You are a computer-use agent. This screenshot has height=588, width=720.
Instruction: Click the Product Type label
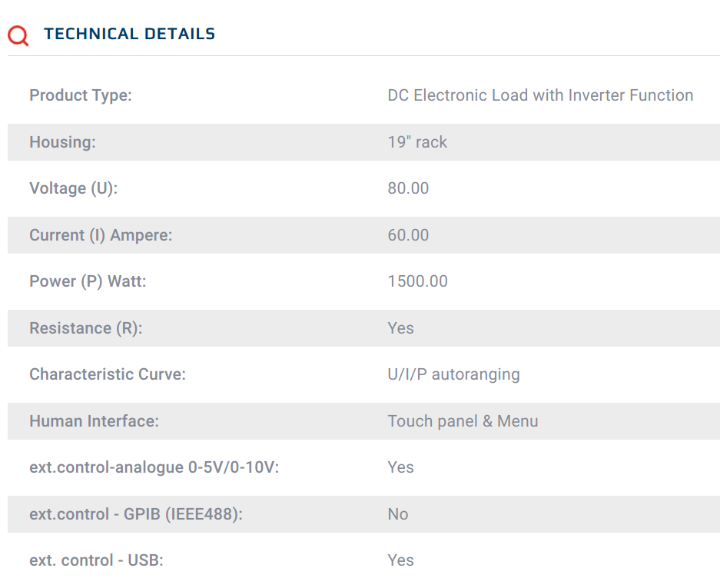[81, 95]
